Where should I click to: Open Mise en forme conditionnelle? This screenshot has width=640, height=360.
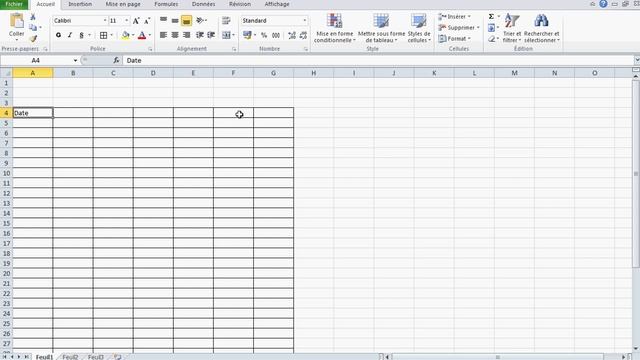click(335, 28)
